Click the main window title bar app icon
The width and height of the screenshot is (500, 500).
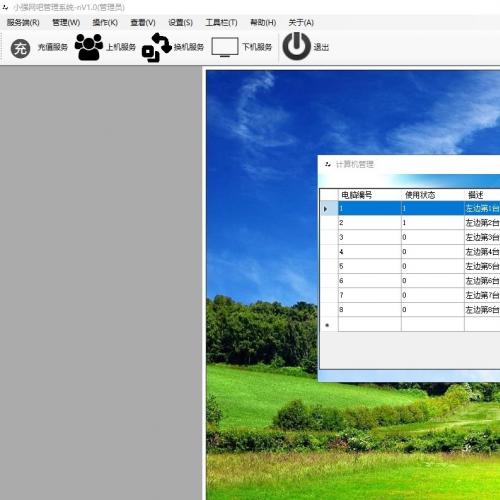coord(5,7)
